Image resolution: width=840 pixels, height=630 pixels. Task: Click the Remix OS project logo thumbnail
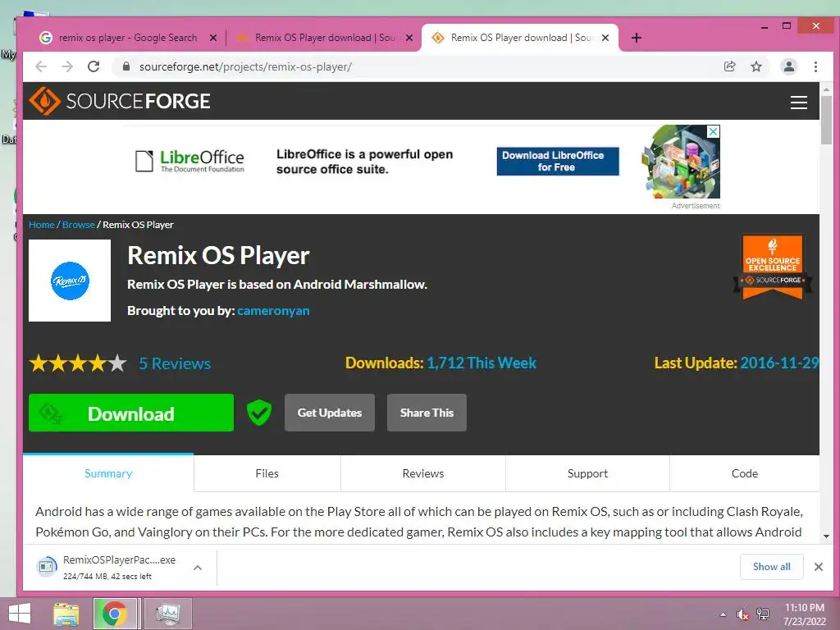pyautogui.click(x=70, y=281)
